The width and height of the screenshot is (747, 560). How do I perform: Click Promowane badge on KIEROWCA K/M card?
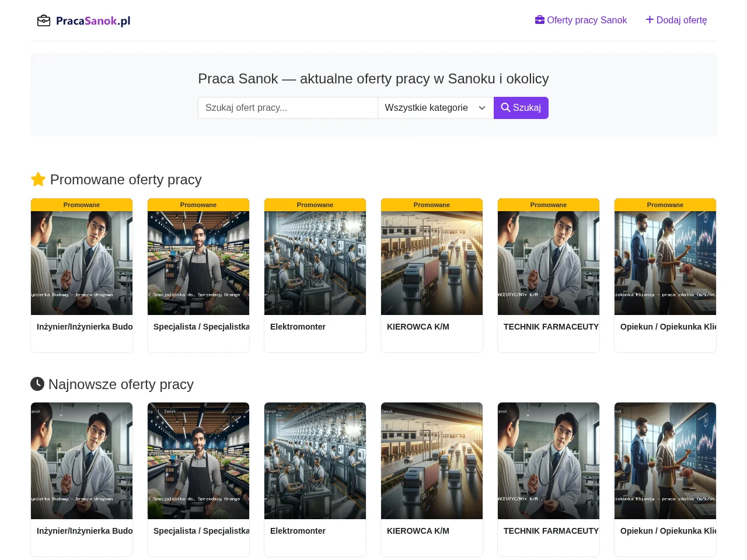[x=432, y=205]
